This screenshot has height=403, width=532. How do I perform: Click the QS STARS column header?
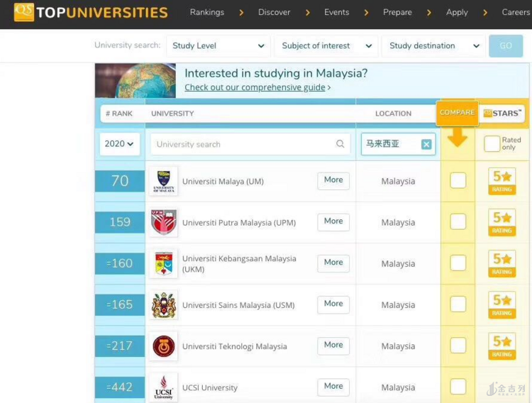502,114
